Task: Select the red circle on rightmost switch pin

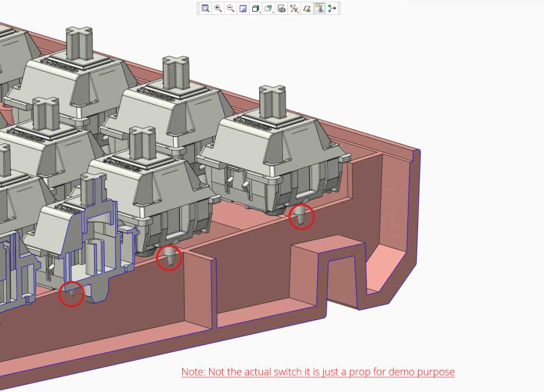Action: tap(301, 217)
